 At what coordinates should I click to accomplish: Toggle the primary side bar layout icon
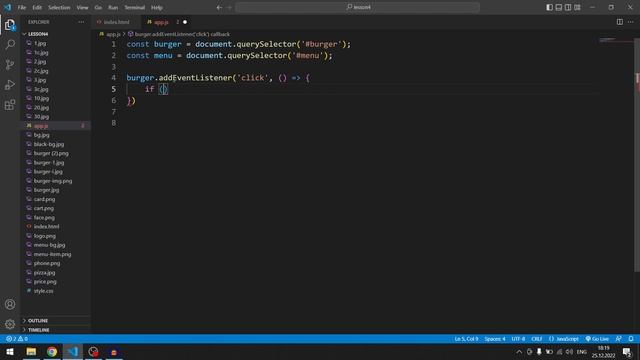click(549, 7)
